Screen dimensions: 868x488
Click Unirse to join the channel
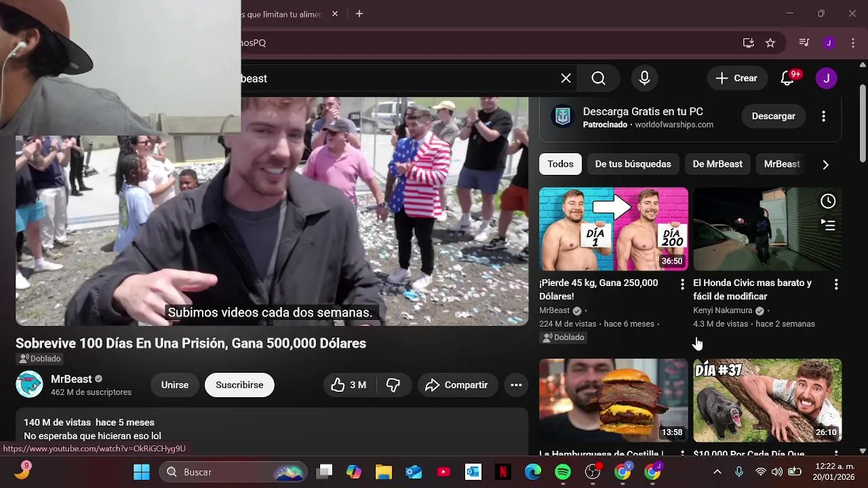coord(175,385)
